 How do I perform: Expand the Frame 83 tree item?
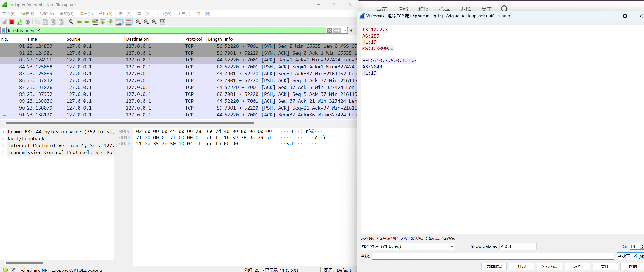(x=3, y=132)
